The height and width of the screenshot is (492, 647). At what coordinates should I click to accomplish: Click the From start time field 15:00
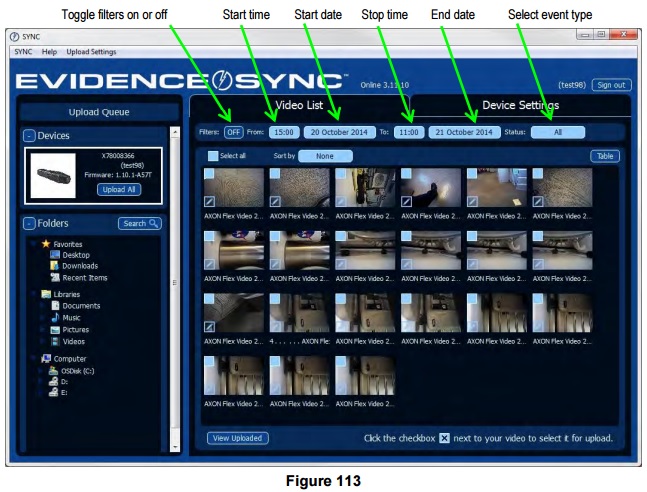[283, 132]
